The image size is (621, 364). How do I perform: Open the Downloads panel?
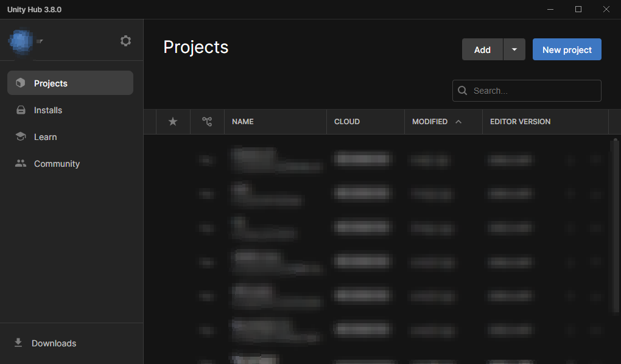[x=71, y=343]
